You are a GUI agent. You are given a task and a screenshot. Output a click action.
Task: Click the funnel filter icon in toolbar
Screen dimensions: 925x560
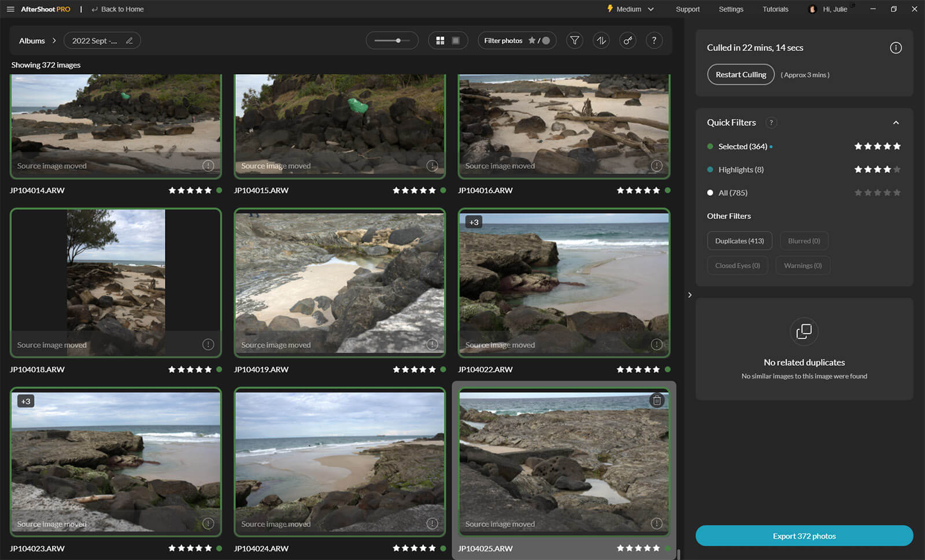574,40
